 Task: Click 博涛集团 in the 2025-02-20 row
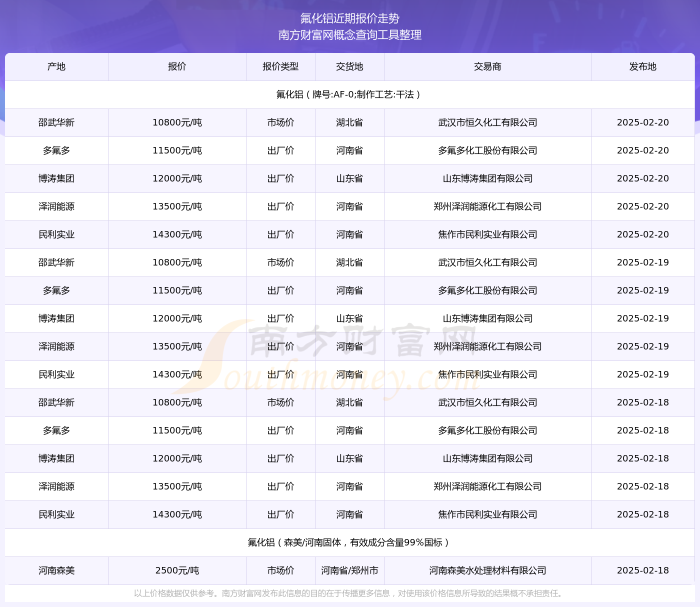[x=56, y=178]
